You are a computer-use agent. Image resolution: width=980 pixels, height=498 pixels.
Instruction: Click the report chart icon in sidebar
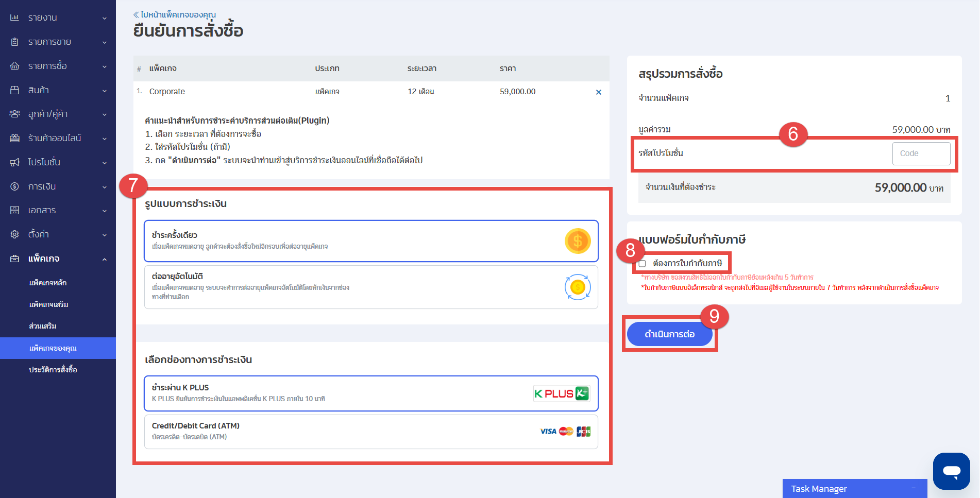pyautogui.click(x=14, y=18)
